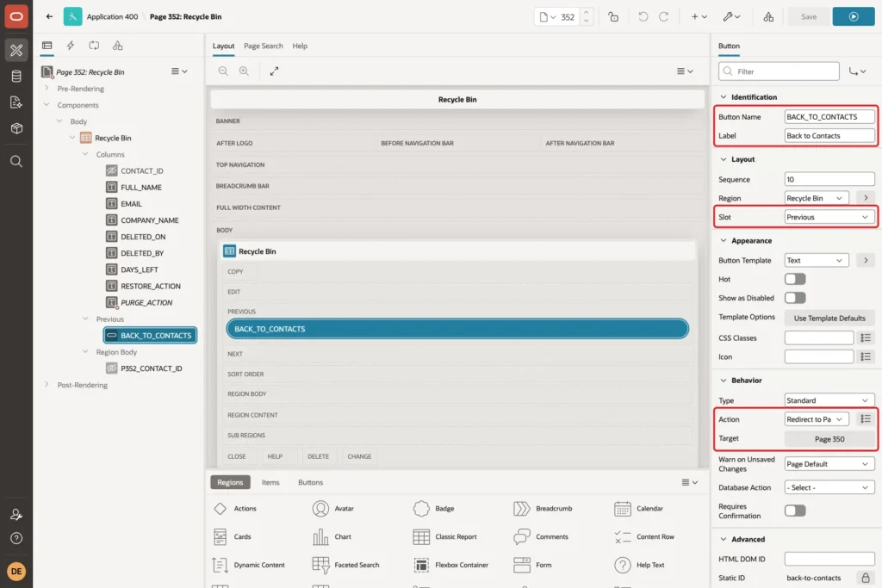
Task: Open the Icon picker list button
Action: click(x=865, y=357)
